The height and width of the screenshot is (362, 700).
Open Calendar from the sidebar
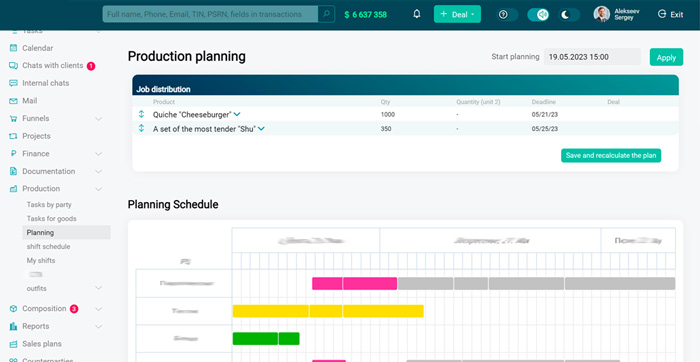coord(38,48)
